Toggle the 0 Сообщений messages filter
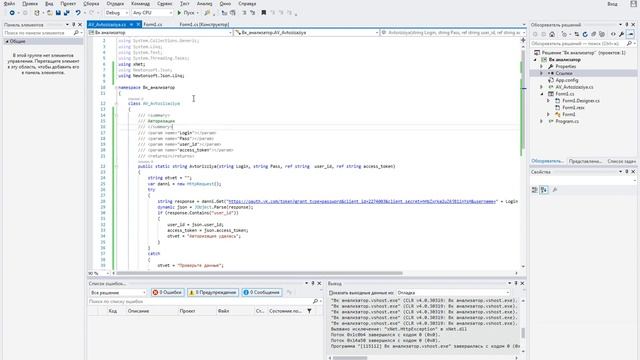The image size is (640, 360). 261,293
